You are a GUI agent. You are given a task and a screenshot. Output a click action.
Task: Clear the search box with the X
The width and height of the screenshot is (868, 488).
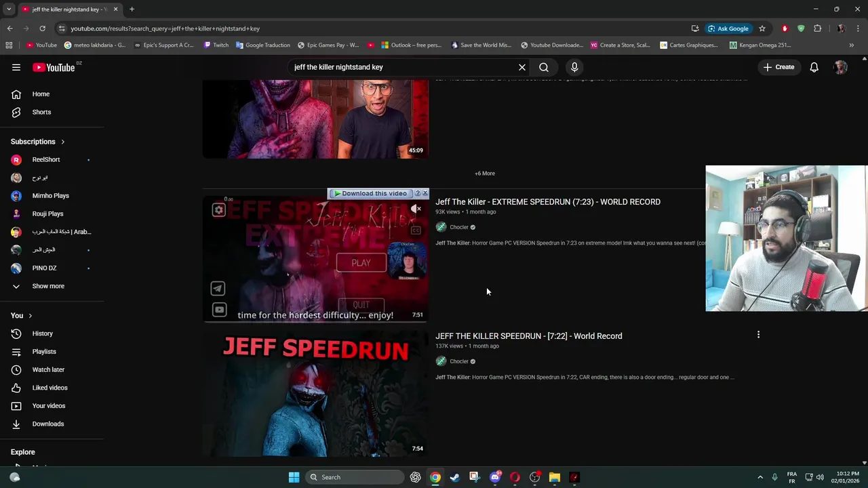pos(522,67)
